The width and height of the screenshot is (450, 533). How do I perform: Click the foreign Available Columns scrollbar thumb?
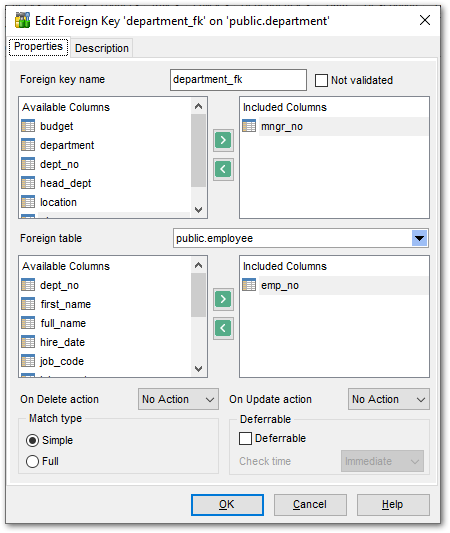click(198, 295)
